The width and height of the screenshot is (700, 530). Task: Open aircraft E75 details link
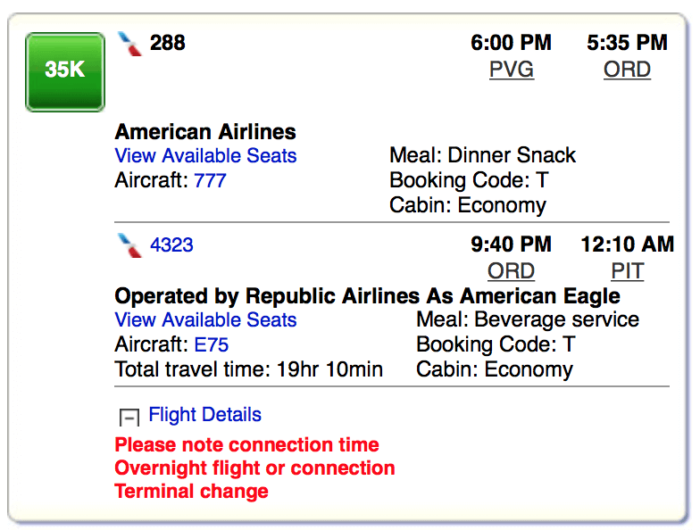tap(212, 345)
